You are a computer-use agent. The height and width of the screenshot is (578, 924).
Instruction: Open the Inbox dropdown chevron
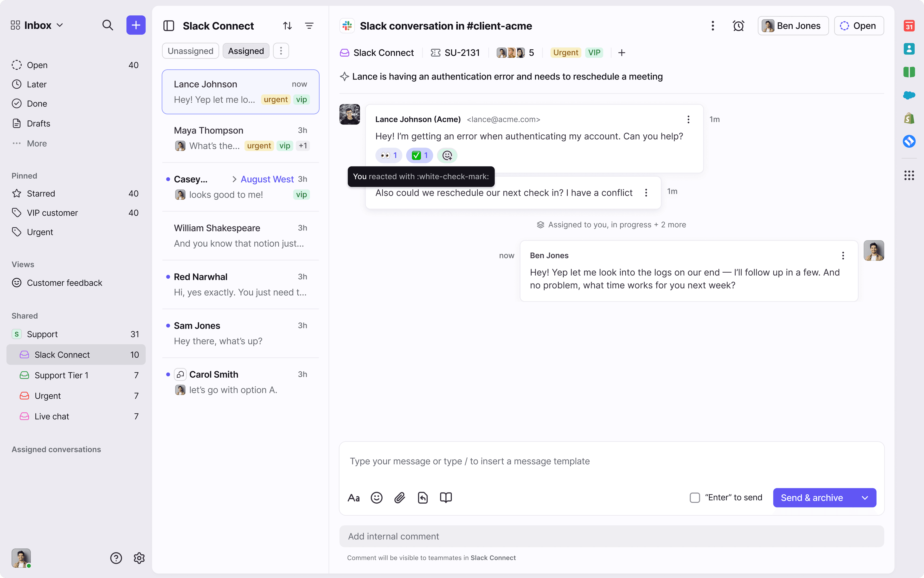(x=60, y=25)
